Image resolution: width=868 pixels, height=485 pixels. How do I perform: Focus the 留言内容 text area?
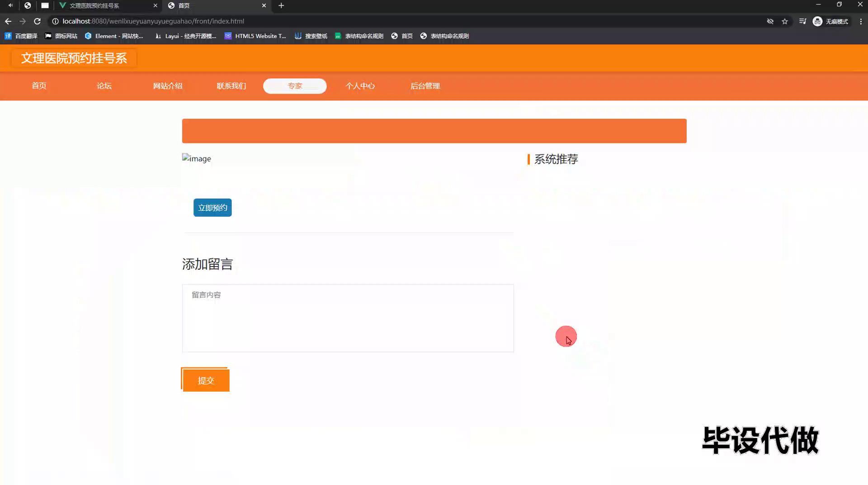348,318
